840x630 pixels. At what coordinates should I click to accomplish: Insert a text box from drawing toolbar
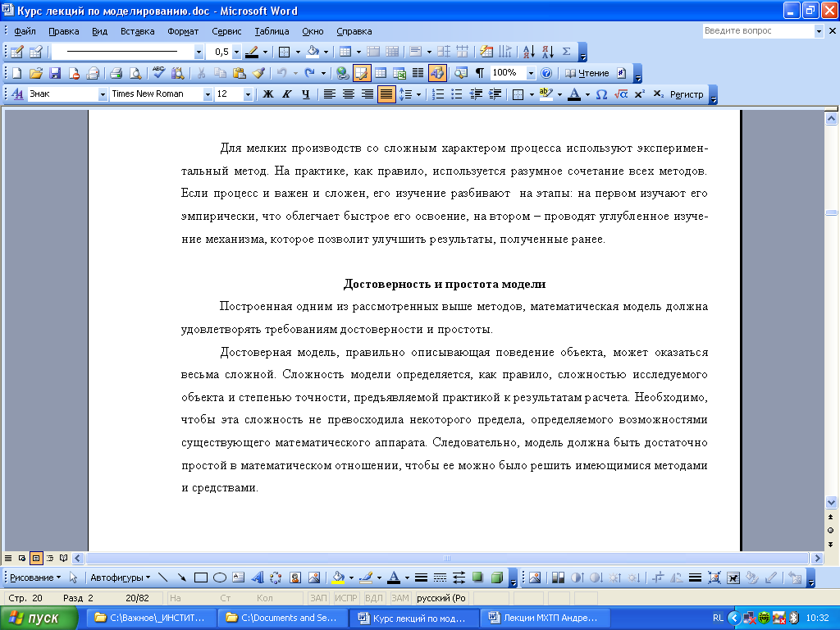[239, 577]
